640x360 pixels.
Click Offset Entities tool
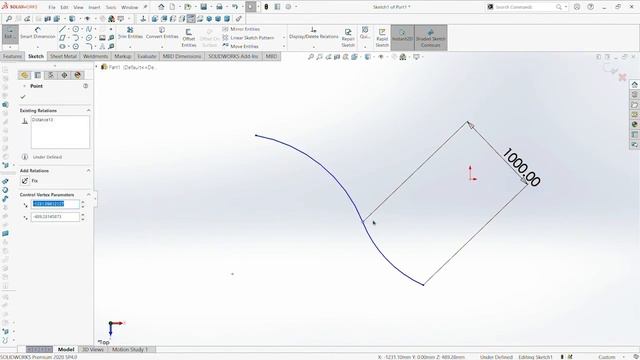189,38
